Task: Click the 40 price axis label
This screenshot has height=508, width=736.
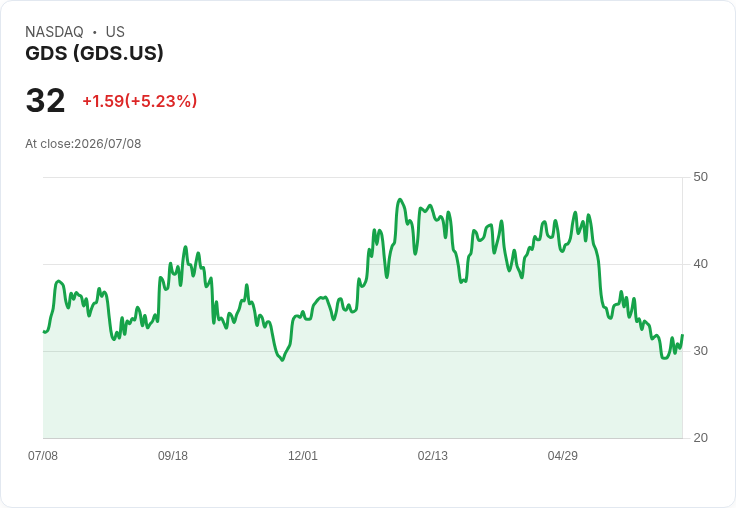Action: pyautogui.click(x=700, y=264)
